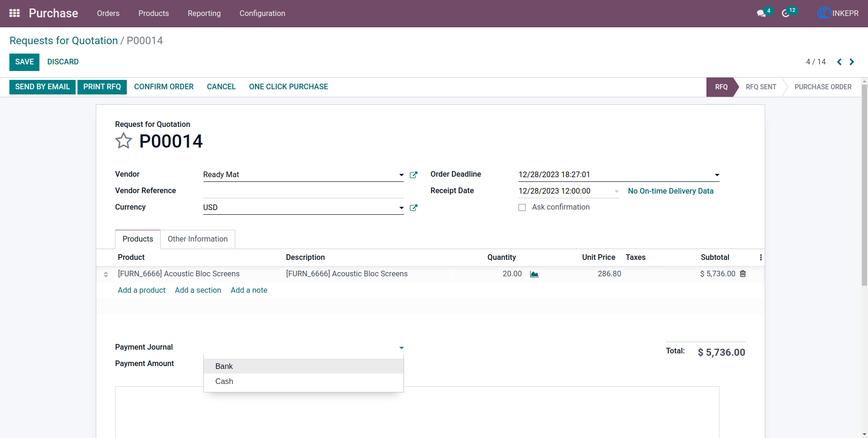
Task: Open column options three-dot menu
Action: (x=760, y=258)
